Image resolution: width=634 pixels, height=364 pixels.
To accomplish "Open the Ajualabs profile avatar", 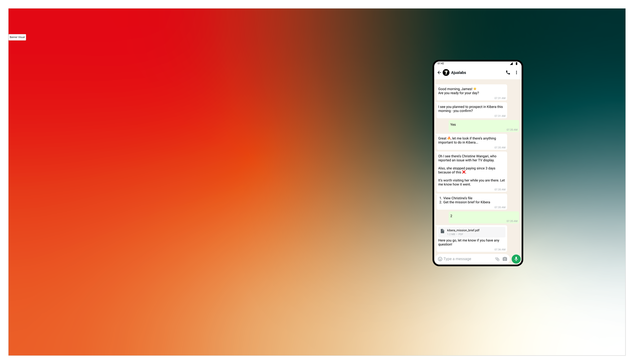I will pyautogui.click(x=446, y=72).
